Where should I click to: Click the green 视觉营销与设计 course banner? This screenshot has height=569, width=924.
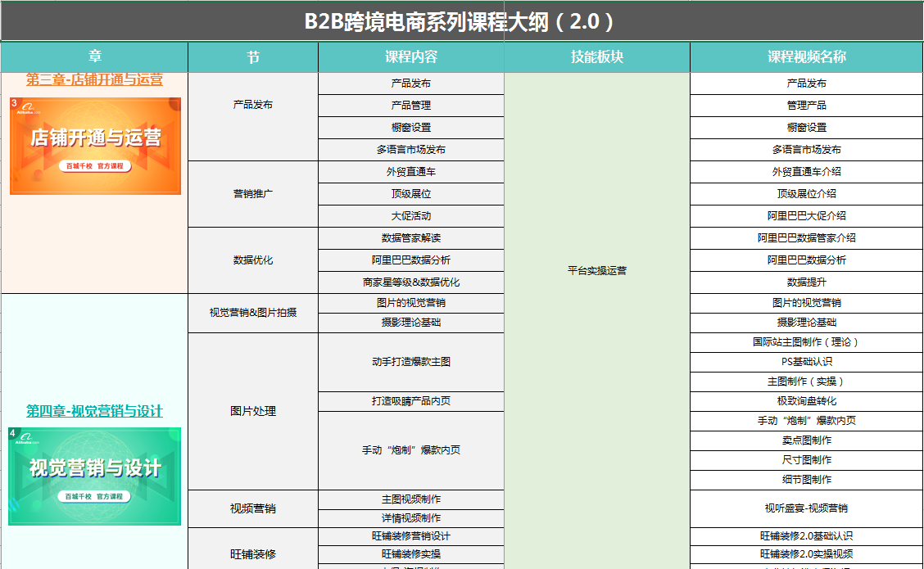[94, 476]
